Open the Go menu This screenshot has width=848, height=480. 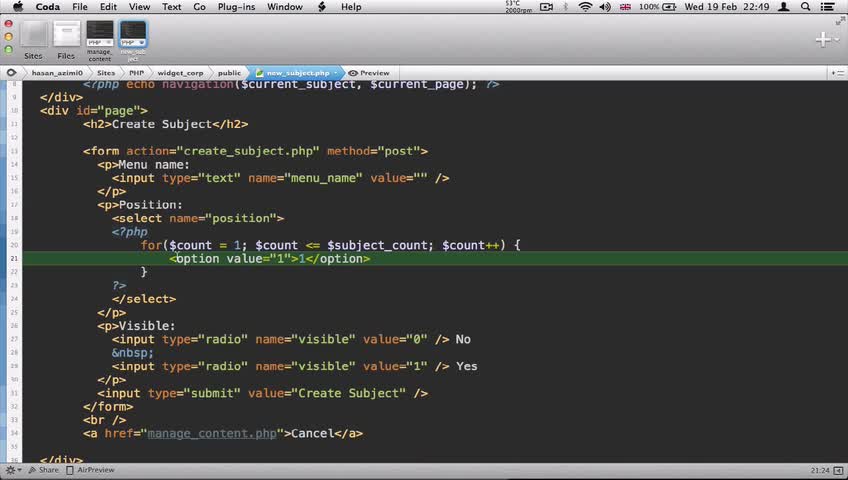pos(199,7)
